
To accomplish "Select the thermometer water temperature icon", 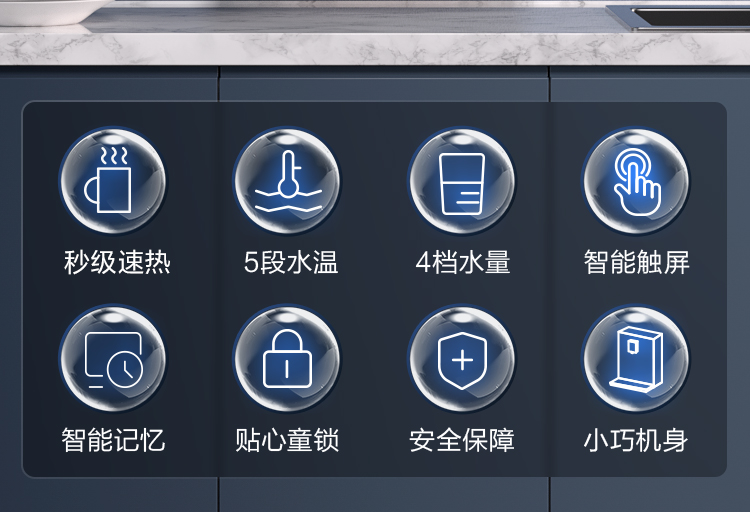I will click(287, 181).
